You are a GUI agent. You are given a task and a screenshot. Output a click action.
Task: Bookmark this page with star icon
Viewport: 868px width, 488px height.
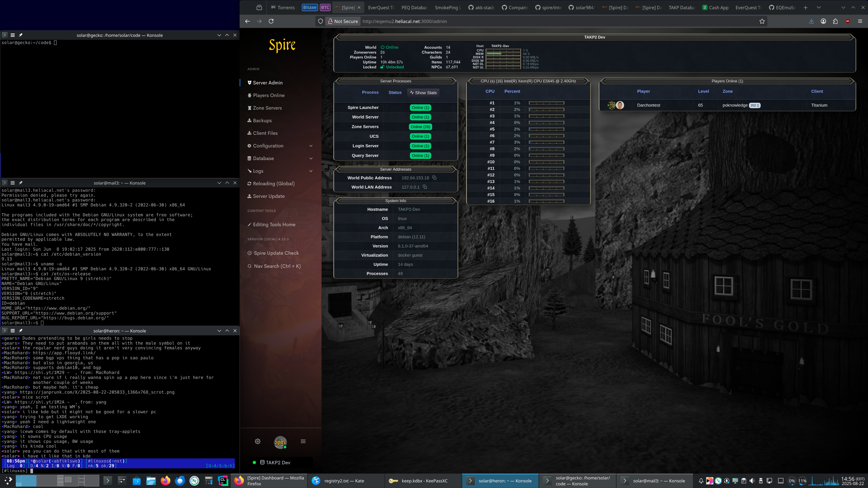(762, 21)
